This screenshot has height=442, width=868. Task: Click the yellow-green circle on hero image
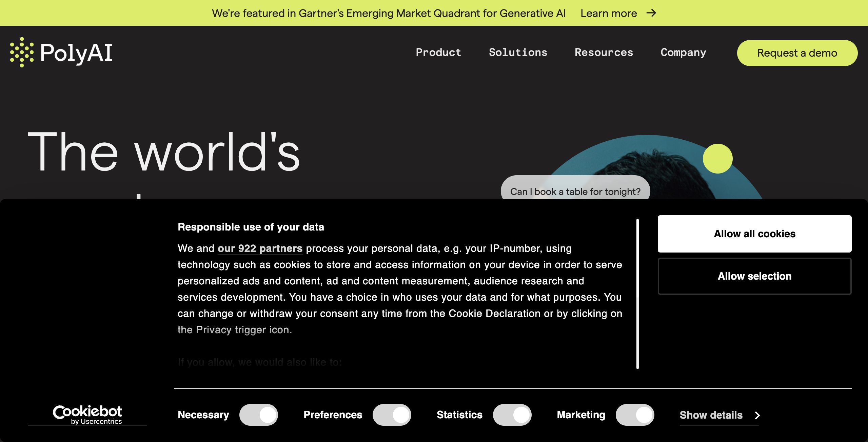tap(717, 159)
